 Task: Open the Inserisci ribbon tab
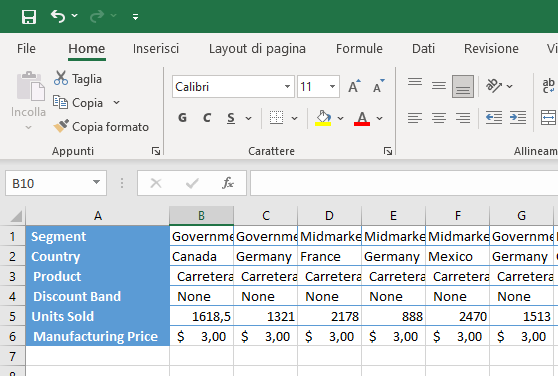tap(156, 48)
